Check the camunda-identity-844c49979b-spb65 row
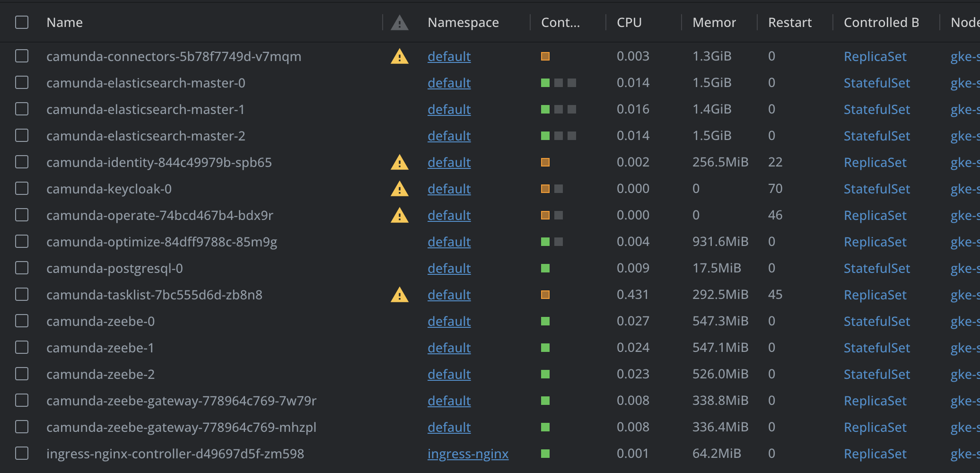 22,162
